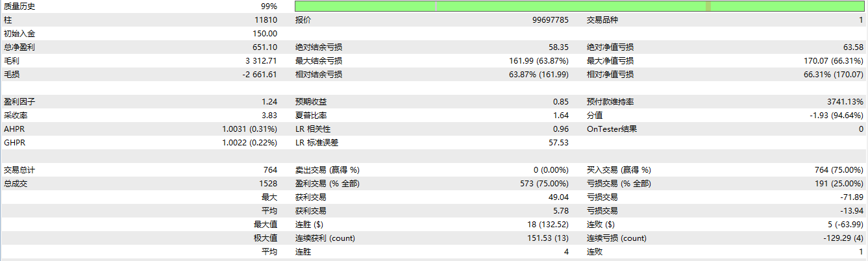Image resolution: width=868 pixels, height=261 pixels.
Task: Click the margin level value 3741.13%
Action: click(846, 102)
